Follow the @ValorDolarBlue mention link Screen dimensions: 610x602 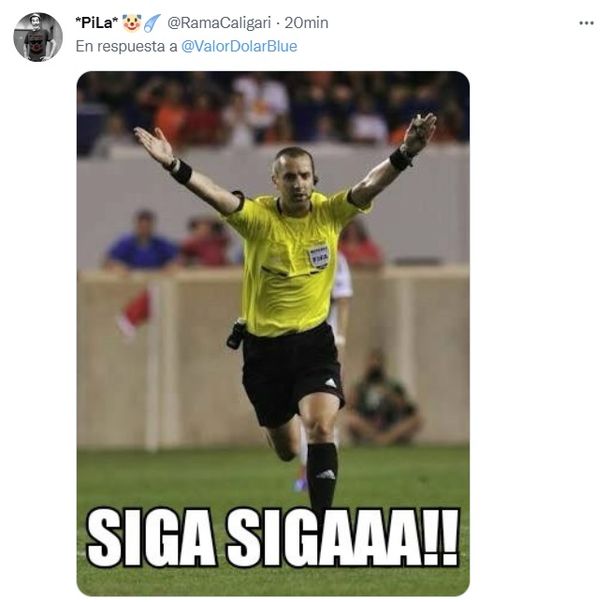click(239, 46)
